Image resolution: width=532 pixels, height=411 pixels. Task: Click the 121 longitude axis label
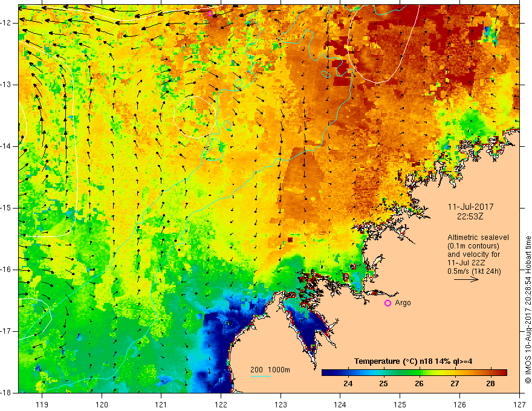161,404
